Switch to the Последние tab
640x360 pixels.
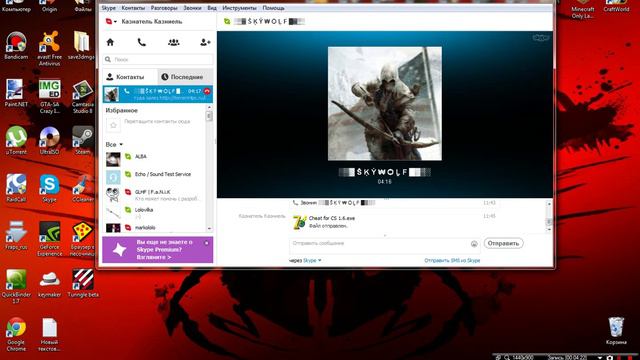[185, 77]
